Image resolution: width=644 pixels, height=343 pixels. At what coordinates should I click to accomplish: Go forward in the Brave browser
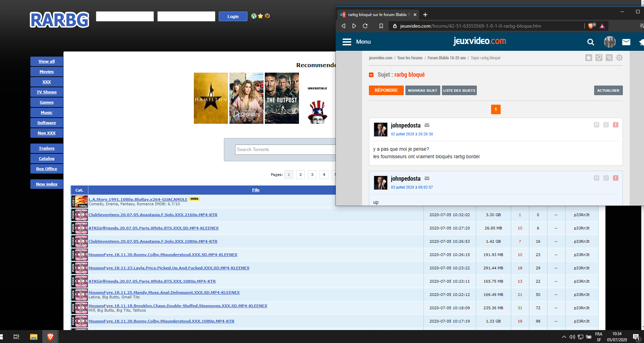click(354, 26)
